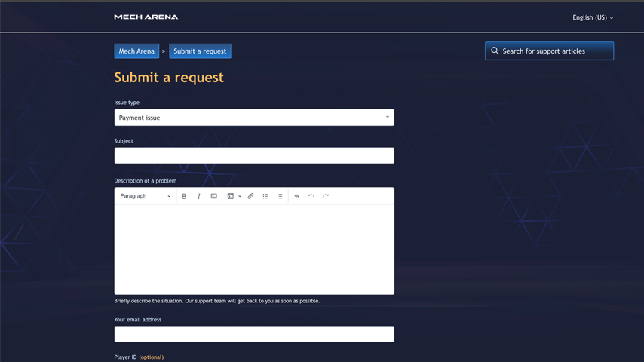Viewport: 644px width, 362px height.
Task: Redo the last undone edit
Action: 326,196
